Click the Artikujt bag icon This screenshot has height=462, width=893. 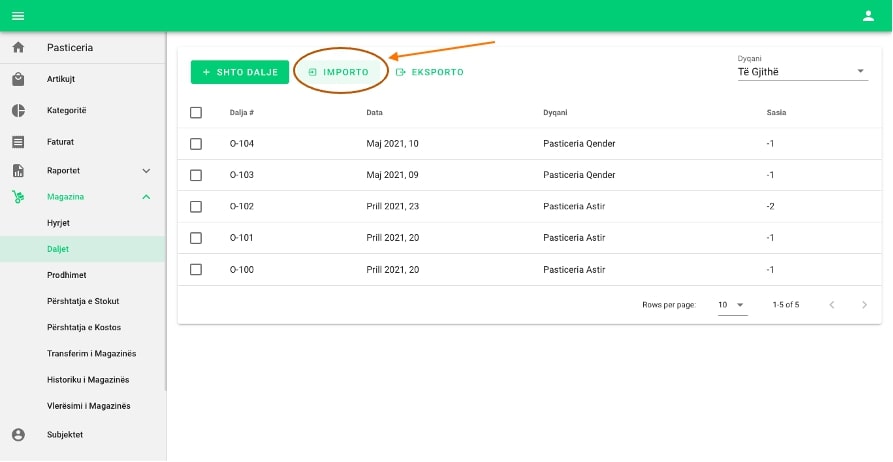pos(18,80)
